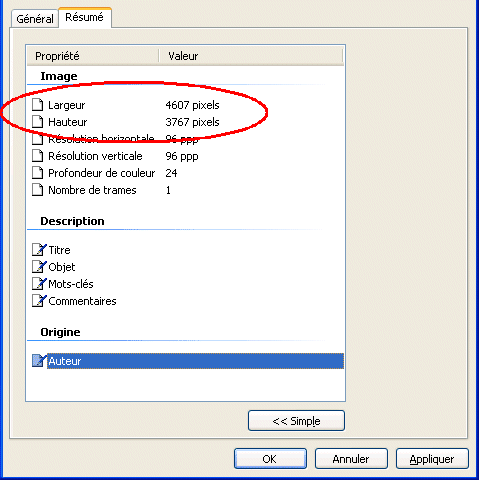479x480 pixels.
Task: Click the icon beside Nombre de trames
Action: click(38, 190)
